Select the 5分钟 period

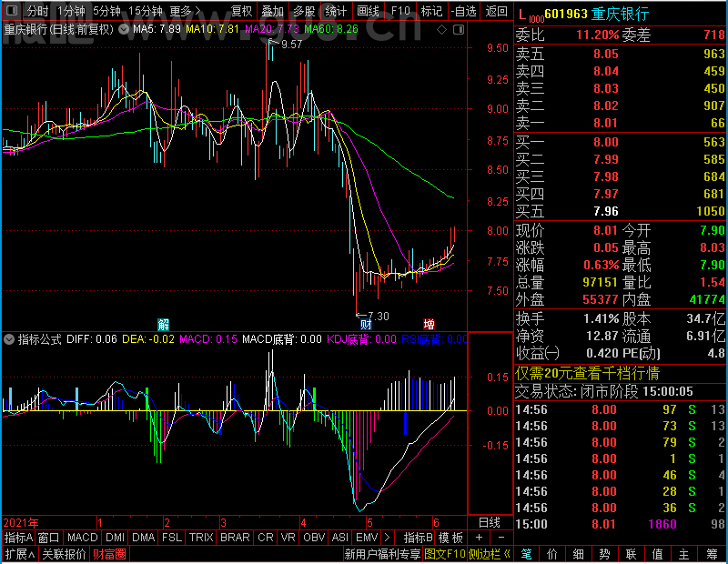pyautogui.click(x=106, y=11)
